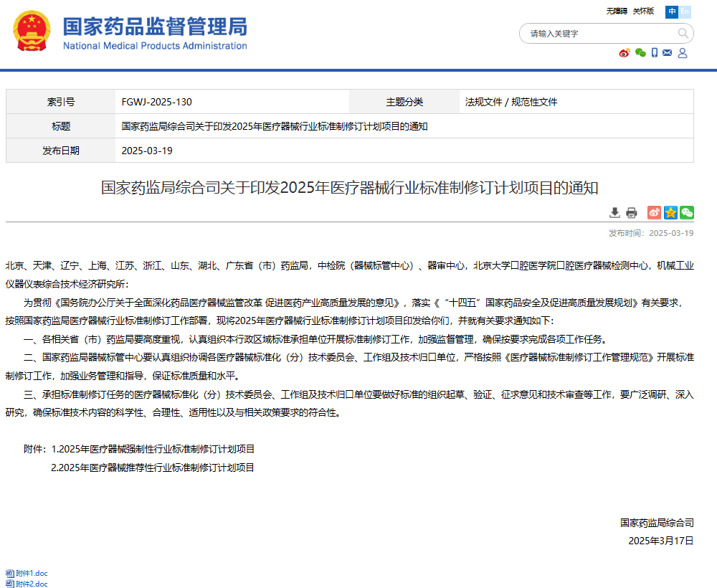Click the mobile phone icon in the header
Image resolution: width=717 pixels, height=588 pixels.
tap(654, 53)
